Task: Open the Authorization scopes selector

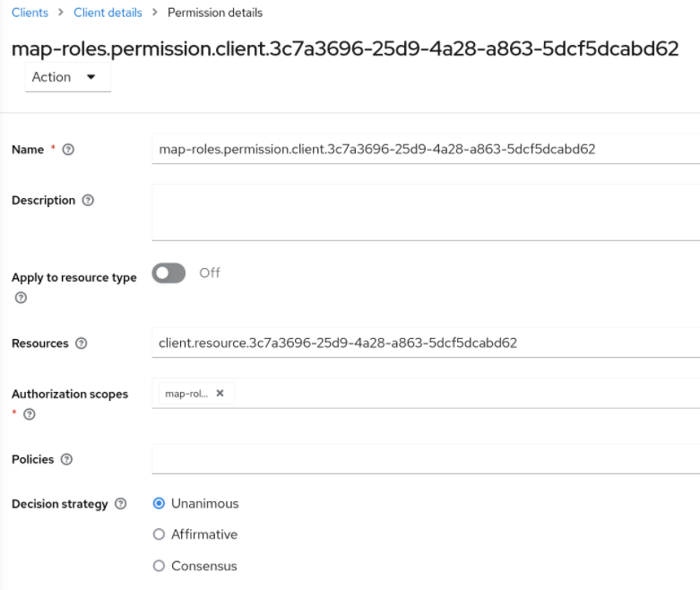Action: click(448, 393)
